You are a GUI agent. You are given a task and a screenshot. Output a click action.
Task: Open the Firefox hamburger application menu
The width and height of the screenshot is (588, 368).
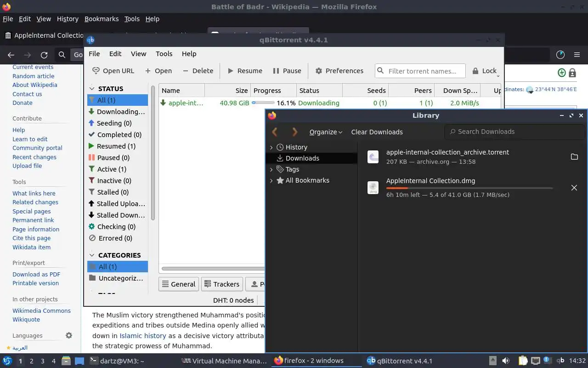click(577, 55)
